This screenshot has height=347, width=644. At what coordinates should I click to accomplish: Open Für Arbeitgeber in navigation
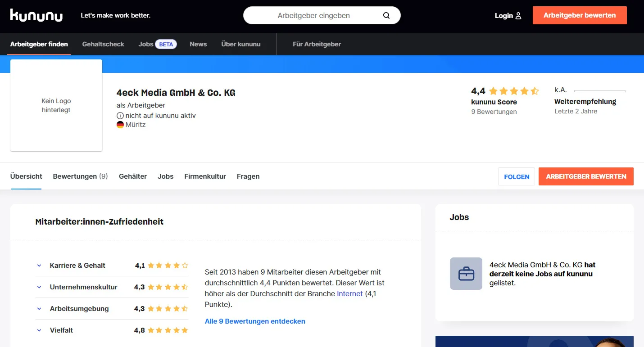tap(317, 44)
